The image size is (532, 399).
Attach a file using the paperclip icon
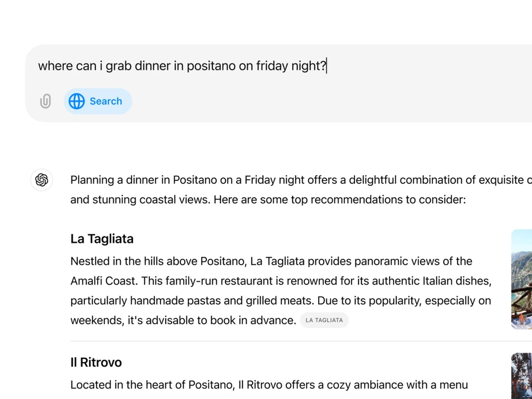coord(45,102)
